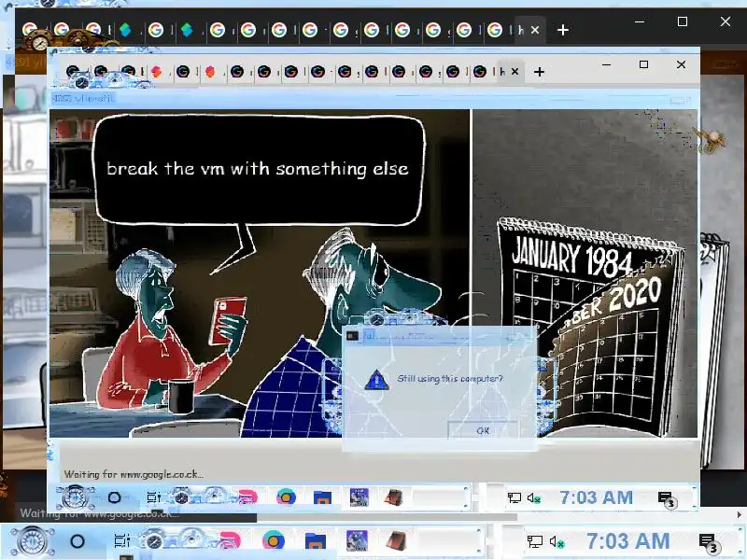Open the Cortana circle on the inner taskbar
Screen dimensions: 747x560
(x=114, y=497)
